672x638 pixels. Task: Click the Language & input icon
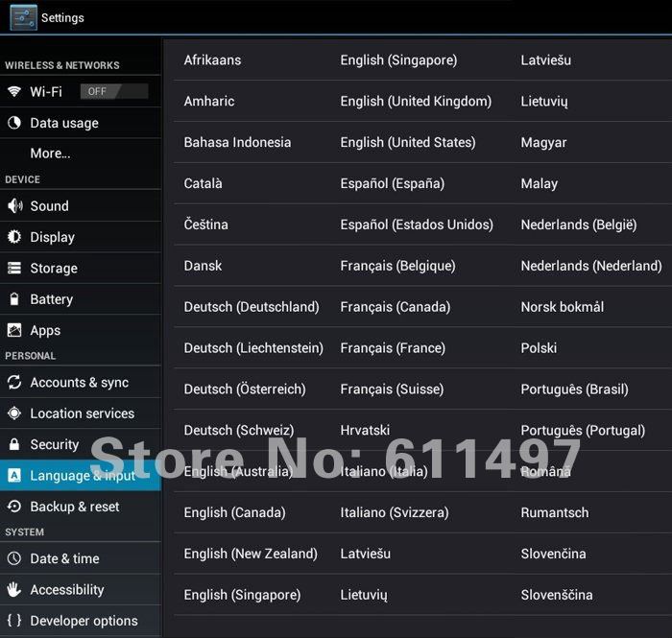click(x=14, y=475)
